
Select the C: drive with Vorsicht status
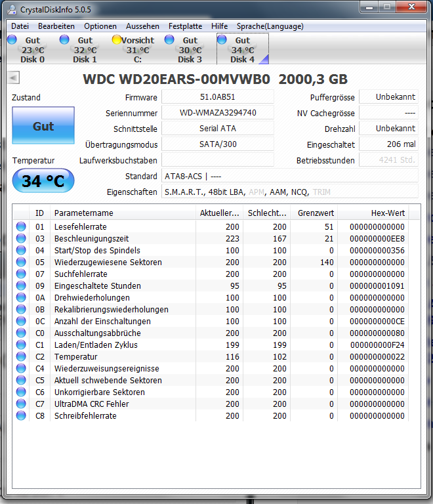tap(138, 49)
